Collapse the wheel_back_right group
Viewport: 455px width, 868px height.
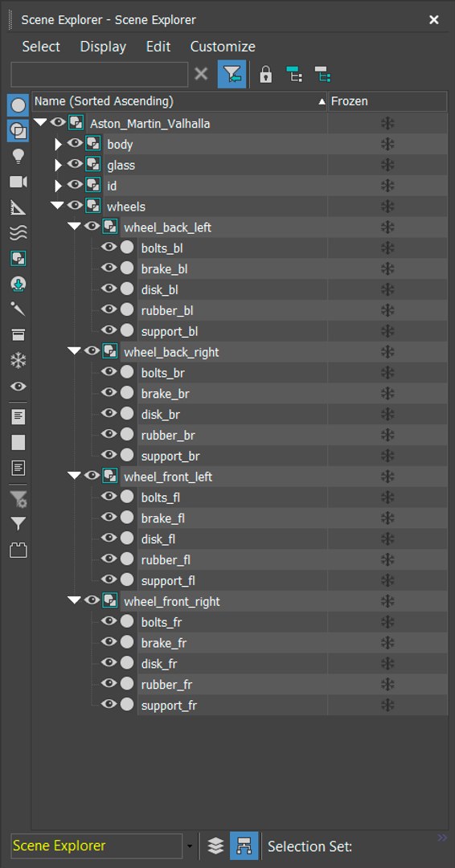[74, 351]
